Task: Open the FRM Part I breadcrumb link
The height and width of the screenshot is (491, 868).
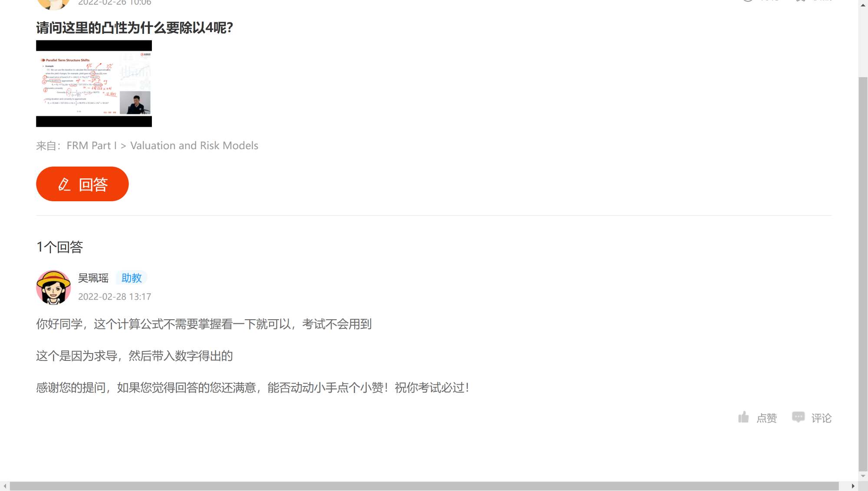Action: coord(92,146)
